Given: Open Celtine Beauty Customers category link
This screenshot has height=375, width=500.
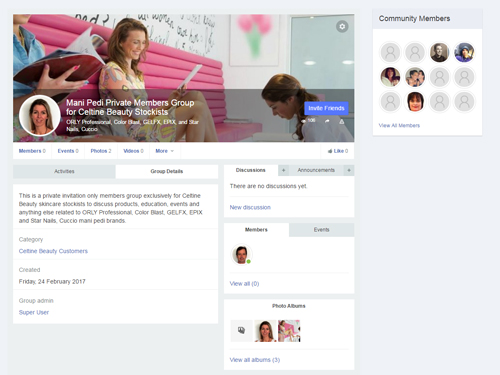Looking at the screenshot, I should [x=53, y=251].
